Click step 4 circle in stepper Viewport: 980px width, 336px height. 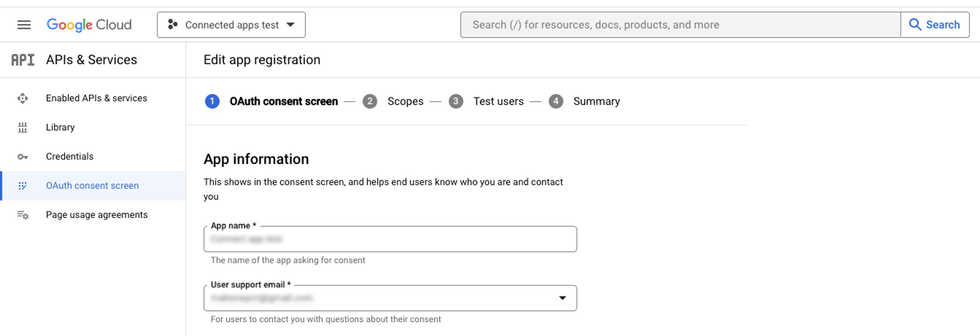point(556,101)
